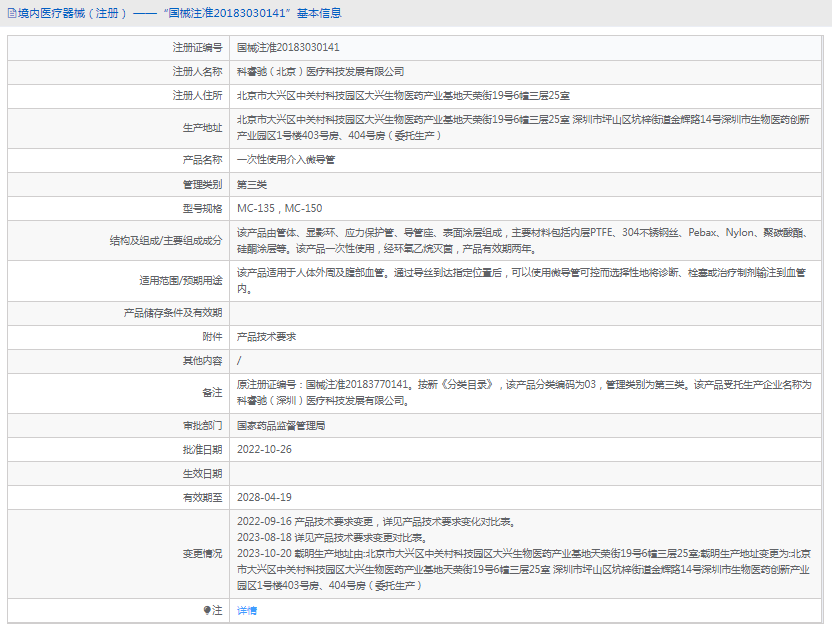Click the 有效期至 label
832x632 pixels.
click(x=203, y=498)
